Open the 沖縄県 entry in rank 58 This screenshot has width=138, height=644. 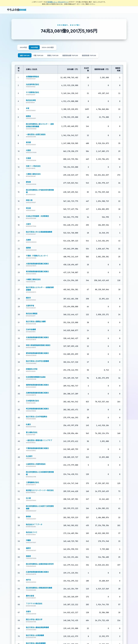28,540
